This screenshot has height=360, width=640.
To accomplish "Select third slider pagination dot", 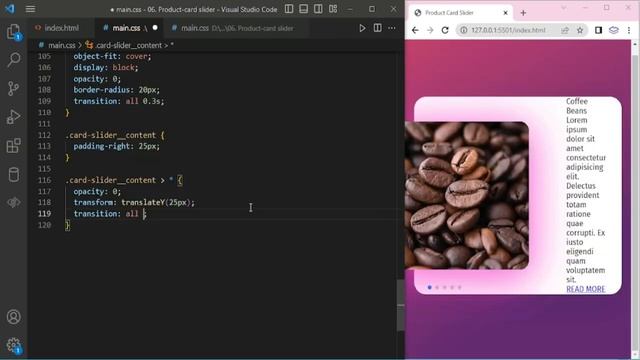I will pos(444,287).
